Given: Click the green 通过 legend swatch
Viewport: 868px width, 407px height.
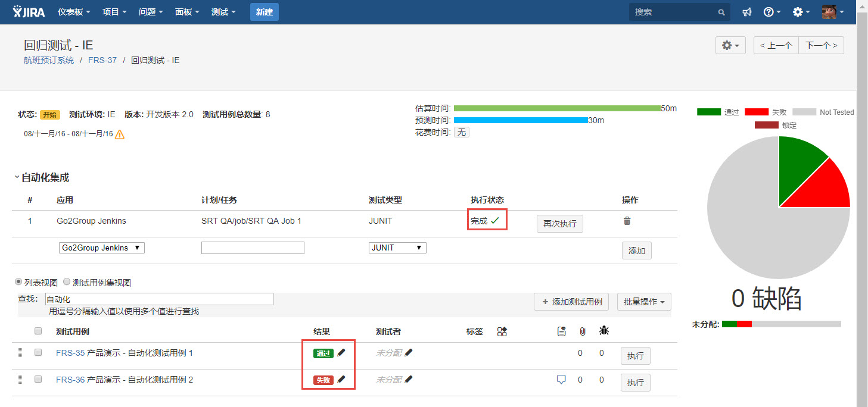Looking at the screenshot, I should pos(708,112).
